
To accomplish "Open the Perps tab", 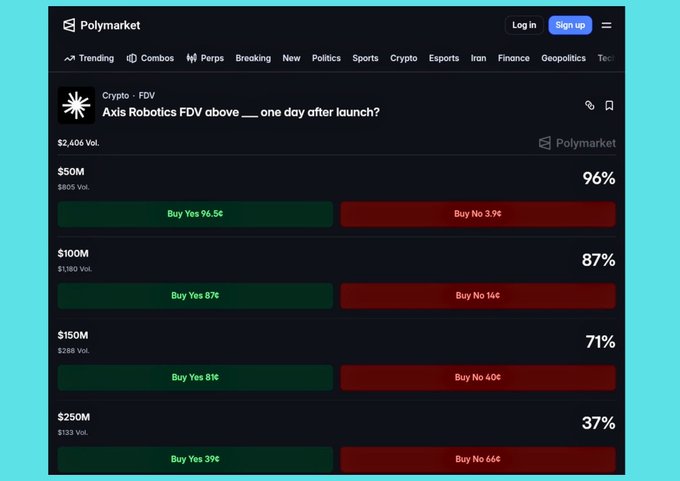I will click(x=205, y=58).
